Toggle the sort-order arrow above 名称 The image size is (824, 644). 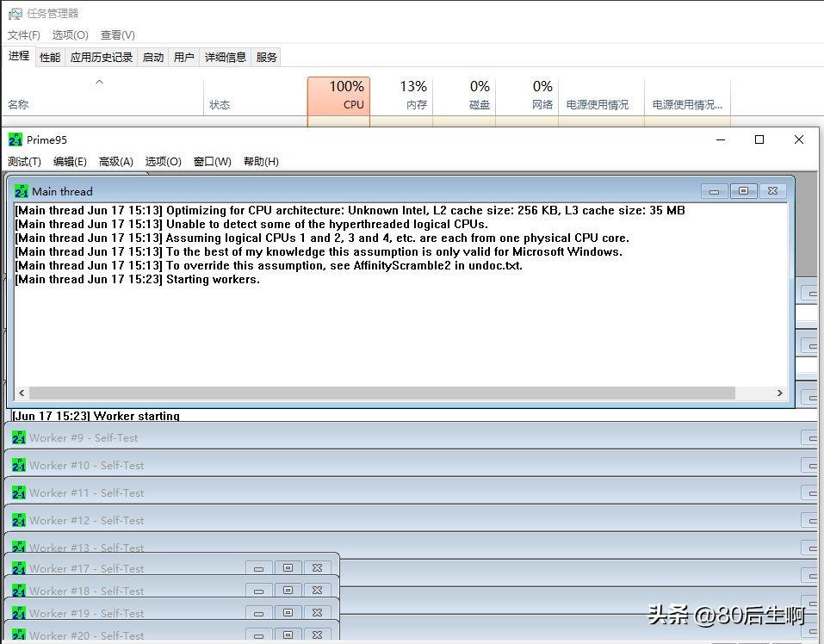(99, 82)
